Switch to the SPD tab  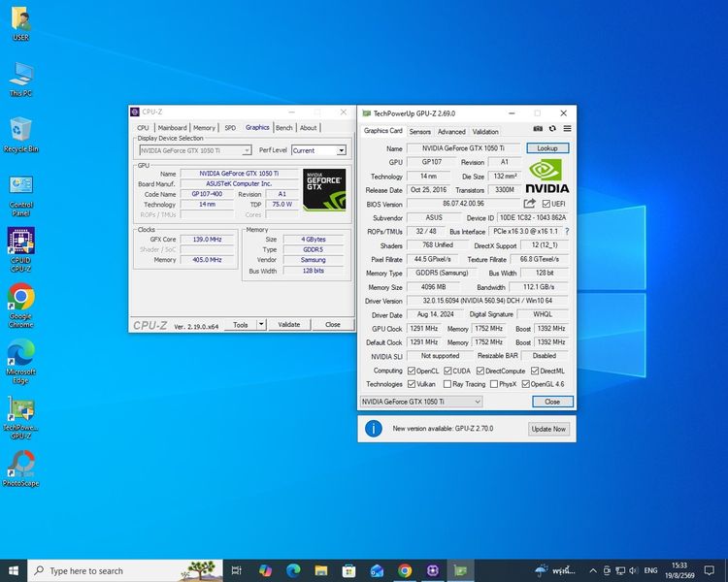pyautogui.click(x=230, y=128)
